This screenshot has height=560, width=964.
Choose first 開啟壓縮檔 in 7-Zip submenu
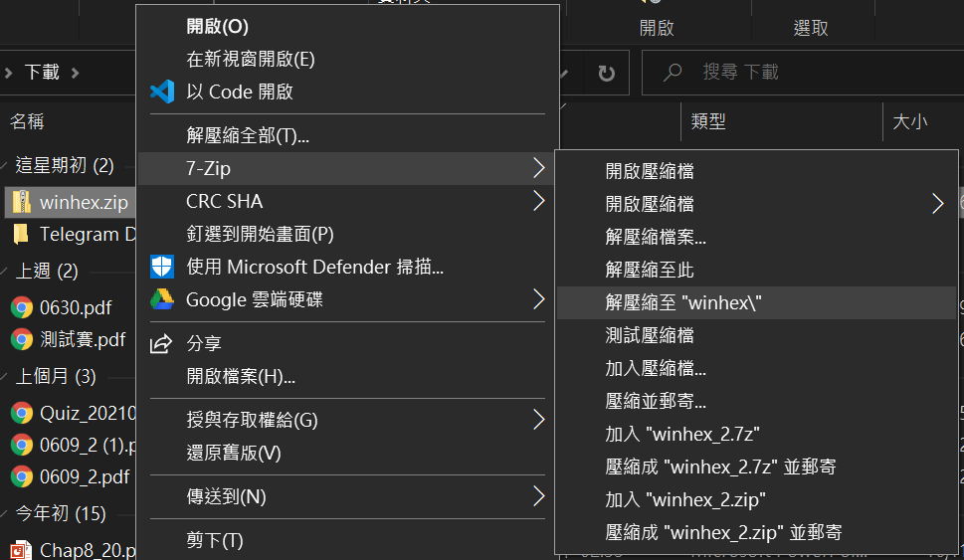pos(757,171)
